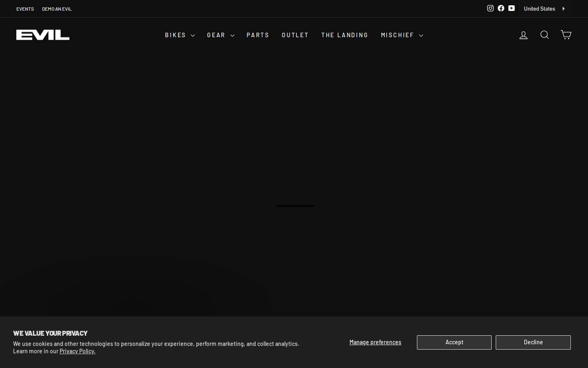Expand the Gear menu
Screen dimensions: 588x368
pos(220,35)
